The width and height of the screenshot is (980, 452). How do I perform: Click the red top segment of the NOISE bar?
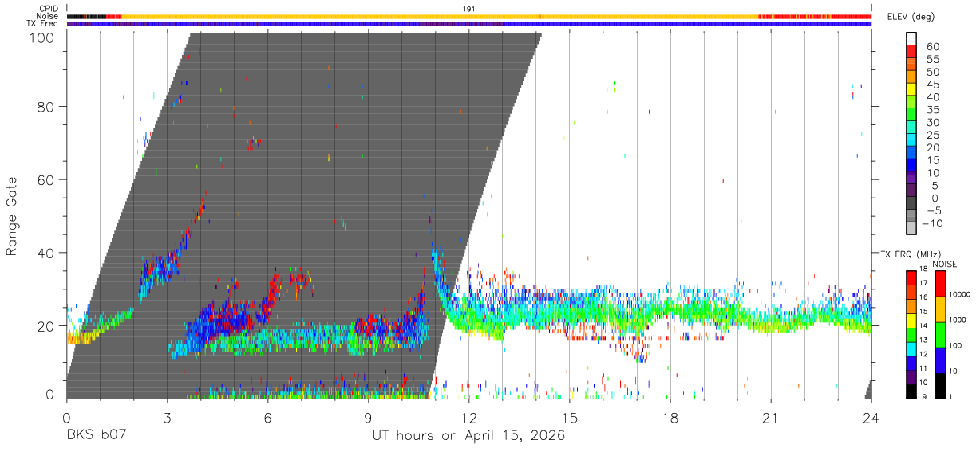tap(940, 283)
